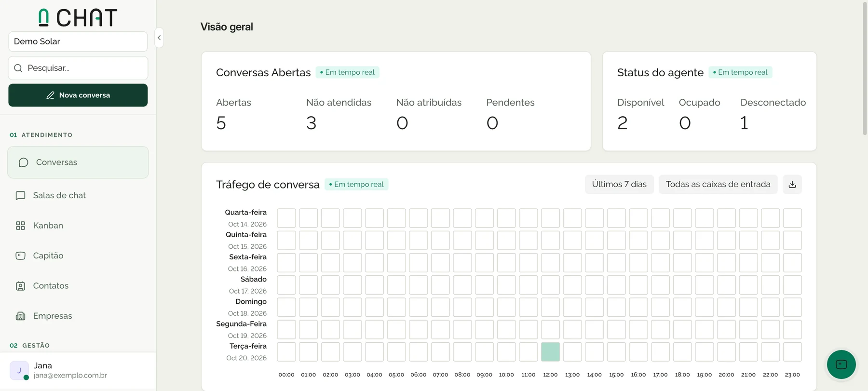Click the highlighted 12:00 Terça-feira heatmap cell
Viewport: 868px width, 391px height.
(x=550, y=352)
